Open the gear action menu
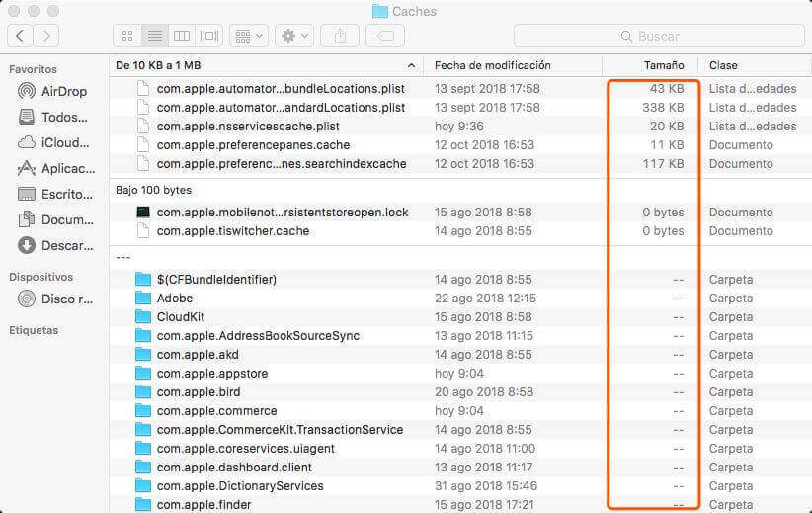 tap(294, 36)
